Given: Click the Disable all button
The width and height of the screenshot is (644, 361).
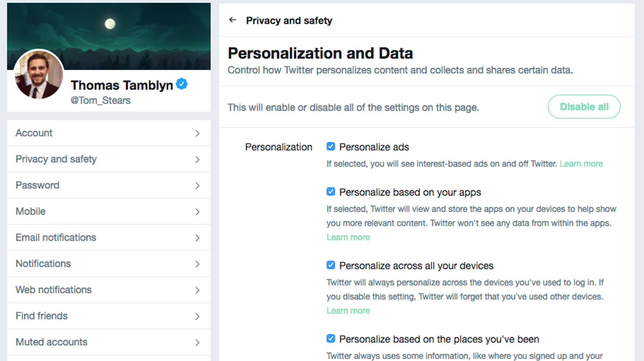Looking at the screenshot, I should (x=584, y=106).
